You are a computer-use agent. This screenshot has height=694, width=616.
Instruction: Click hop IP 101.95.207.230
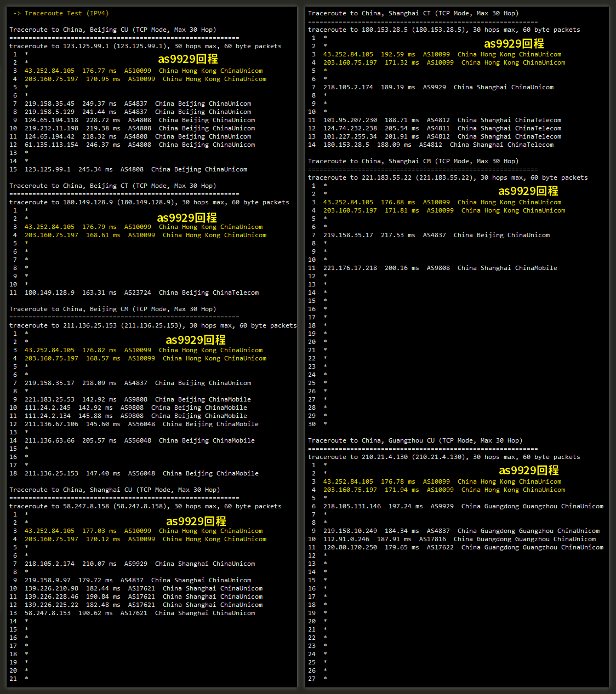tap(350, 120)
